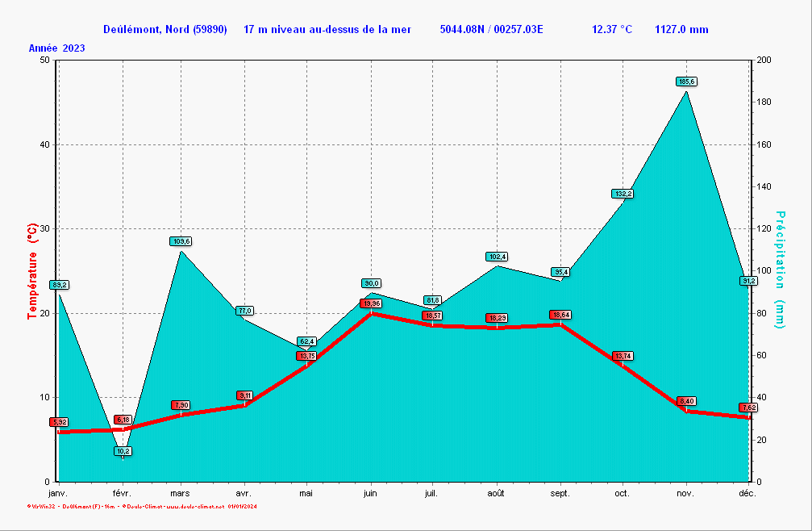Click the 12.37 °C average temperature text

pos(612,30)
